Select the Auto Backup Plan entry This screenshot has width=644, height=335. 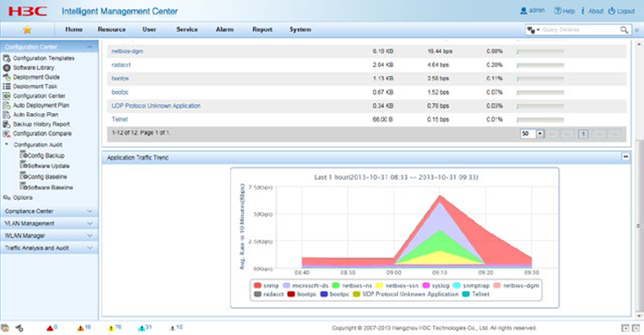coord(35,115)
